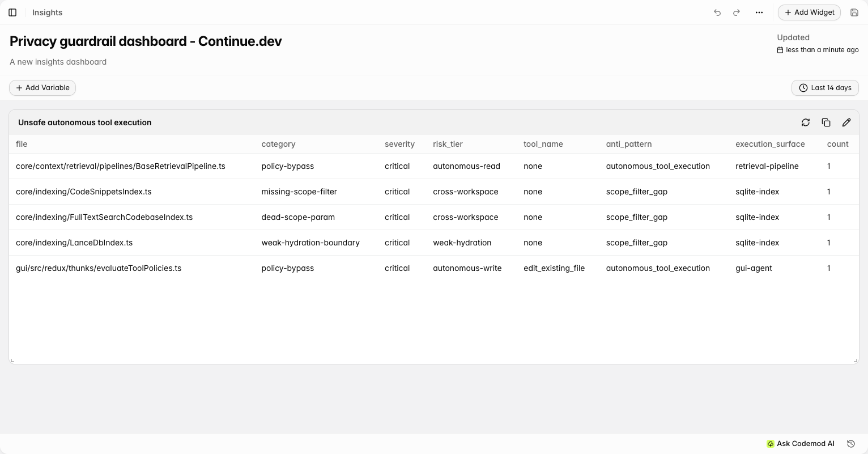
Task: Select the BaseRetrievalPipeline.ts file cell
Action: (121, 166)
